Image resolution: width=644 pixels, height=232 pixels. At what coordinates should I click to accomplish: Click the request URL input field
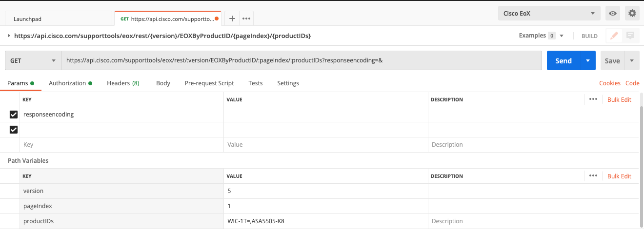[302, 61]
